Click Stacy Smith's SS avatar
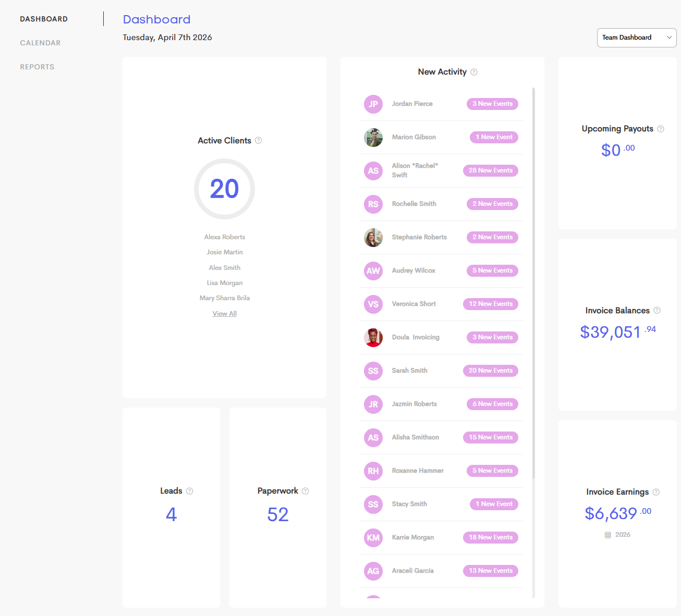 tap(373, 504)
